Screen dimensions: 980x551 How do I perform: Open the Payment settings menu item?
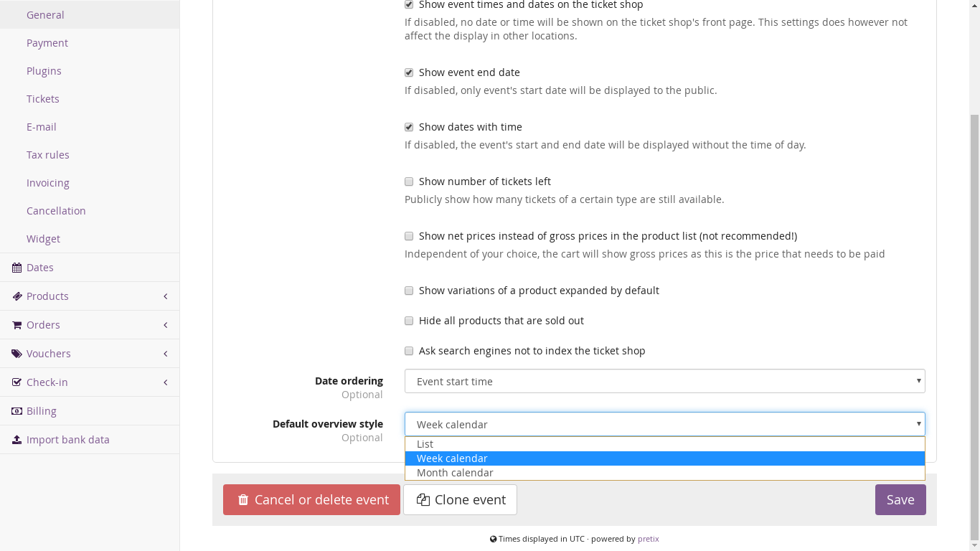coord(47,43)
